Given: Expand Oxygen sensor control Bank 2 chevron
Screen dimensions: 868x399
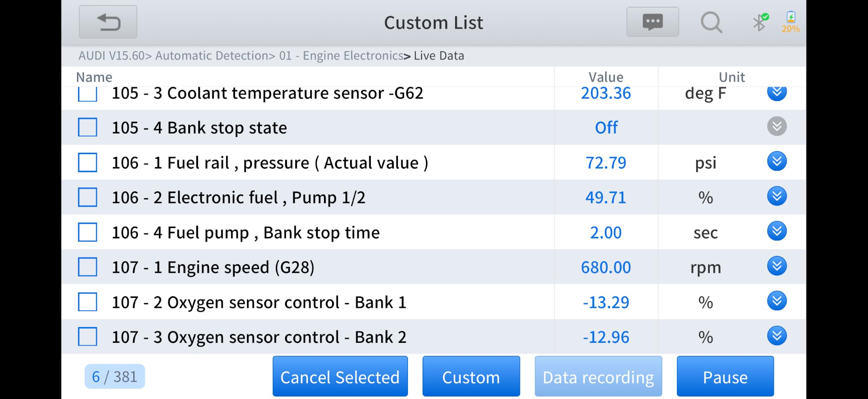Looking at the screenshot, I should click(777, 336).
